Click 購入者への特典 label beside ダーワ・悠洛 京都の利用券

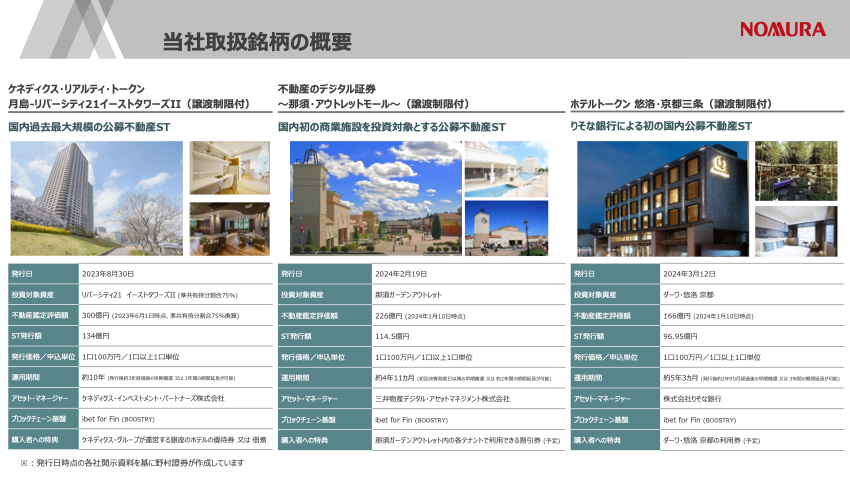click(615, 441)
